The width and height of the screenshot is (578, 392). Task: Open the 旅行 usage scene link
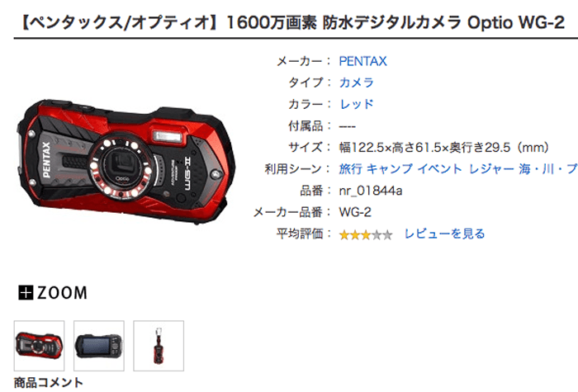tap(351, 169)
